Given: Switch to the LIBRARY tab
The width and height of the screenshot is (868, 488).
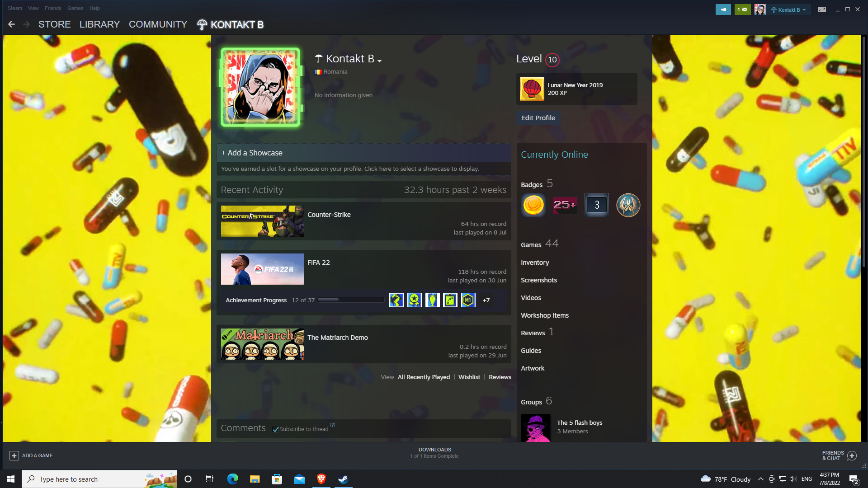Looking at the screenshot, I should (99, 24).
